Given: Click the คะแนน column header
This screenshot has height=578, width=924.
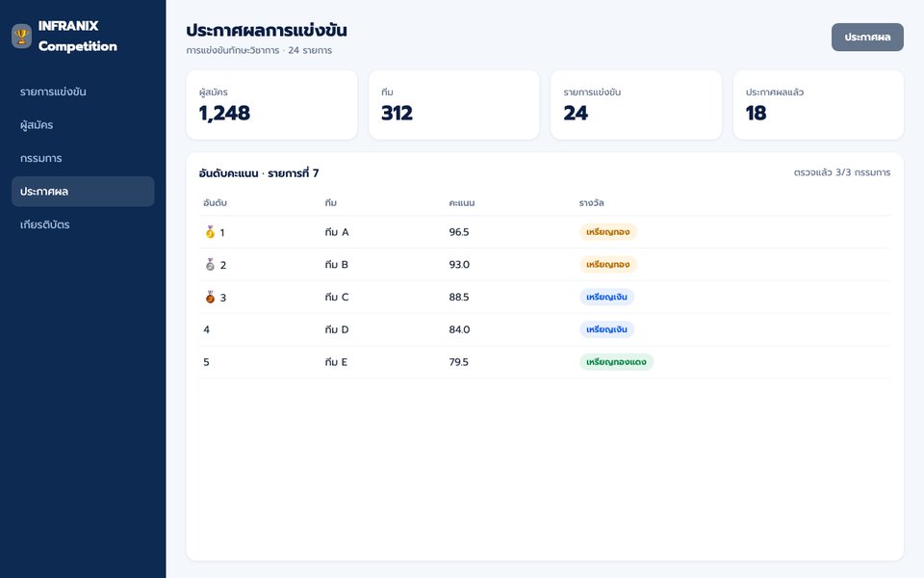Looking at the screenshot, I should pos(461,203).
